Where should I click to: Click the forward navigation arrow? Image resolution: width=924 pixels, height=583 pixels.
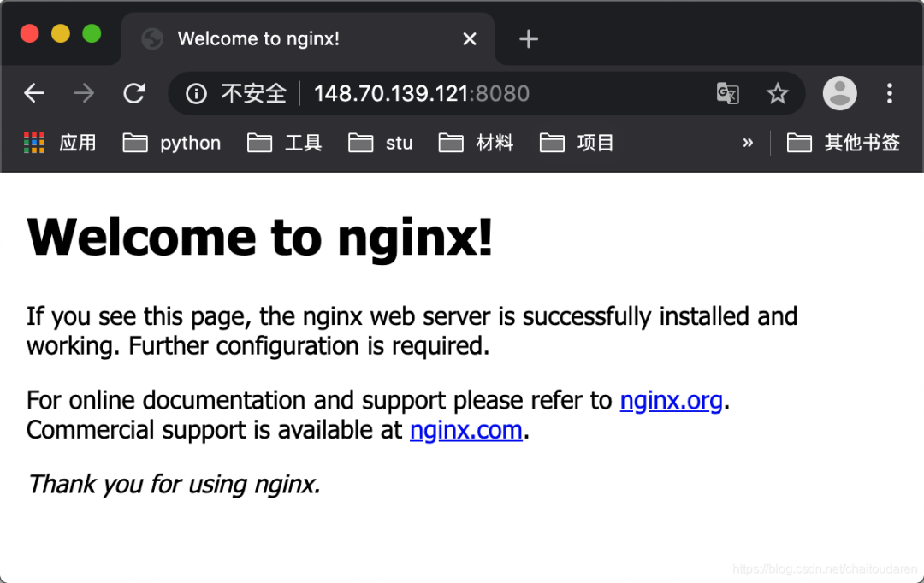point(84,93)
